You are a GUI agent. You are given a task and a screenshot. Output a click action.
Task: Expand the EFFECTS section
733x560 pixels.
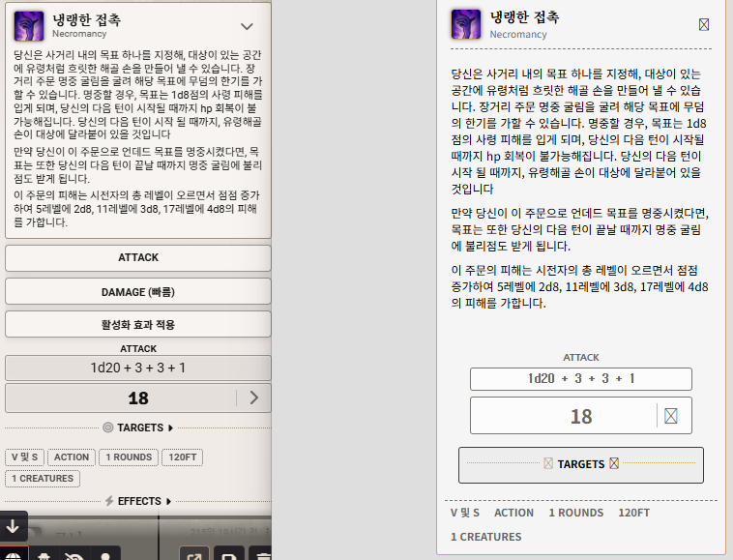[144, 501]
